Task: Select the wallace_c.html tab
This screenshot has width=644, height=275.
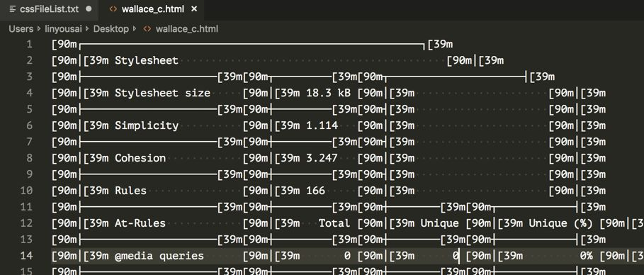Action: 152,9
